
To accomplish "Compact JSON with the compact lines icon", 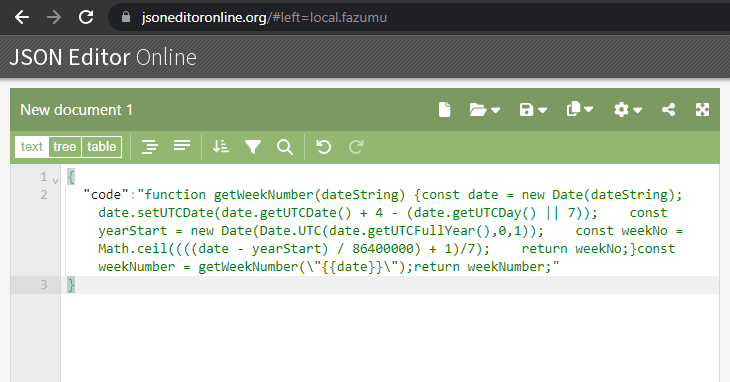I will pos(182,146).
